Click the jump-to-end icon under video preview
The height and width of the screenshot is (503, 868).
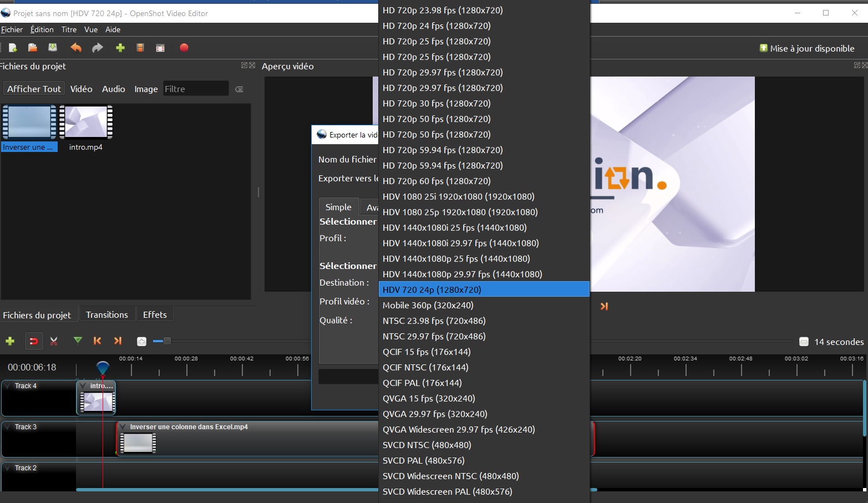[604, 306]
